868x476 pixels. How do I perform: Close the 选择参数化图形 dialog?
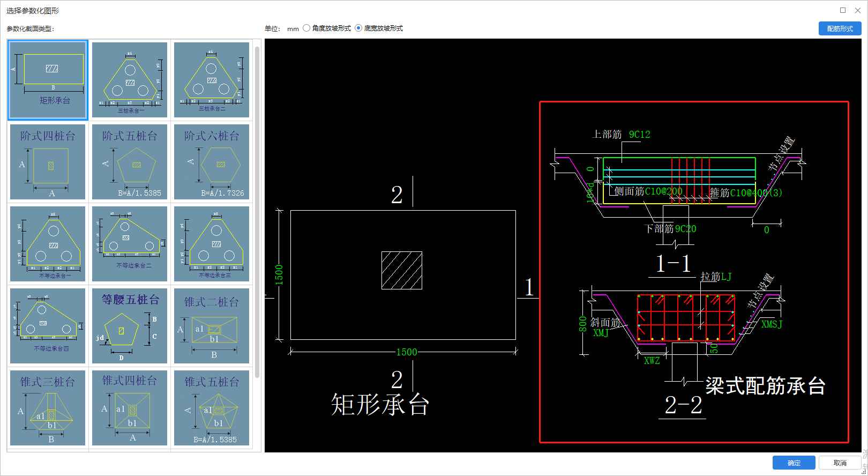pyautogui.click(x=857, y=10)
